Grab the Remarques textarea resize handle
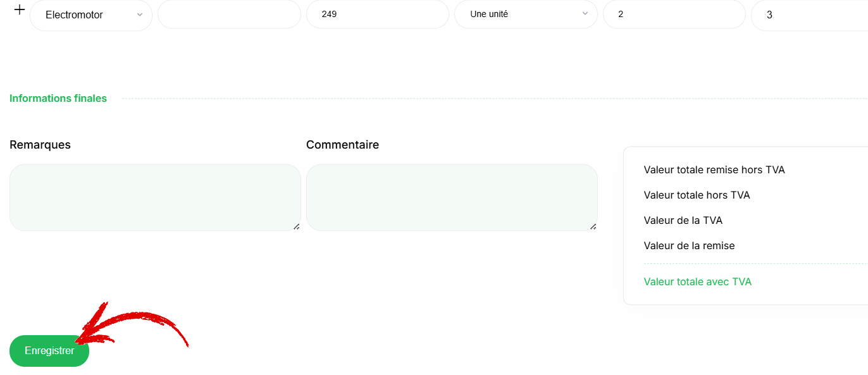Viewport: 868px width, 375px height. point(296,226)
